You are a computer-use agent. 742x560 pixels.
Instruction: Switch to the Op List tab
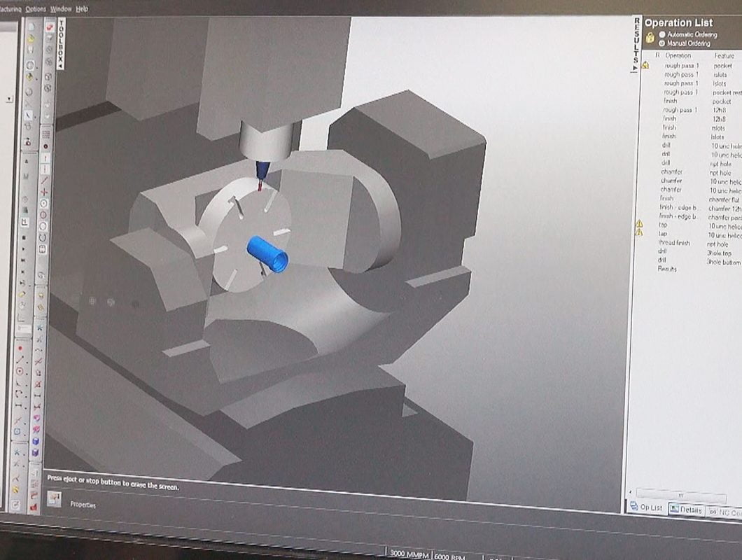(x=646, y=507)
